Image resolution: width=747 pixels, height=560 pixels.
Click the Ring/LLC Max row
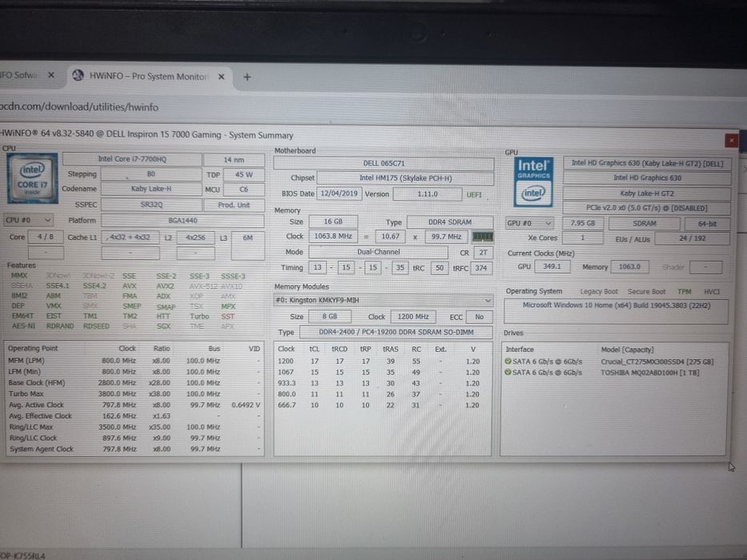pyautogui.click(x=135, y=427)
